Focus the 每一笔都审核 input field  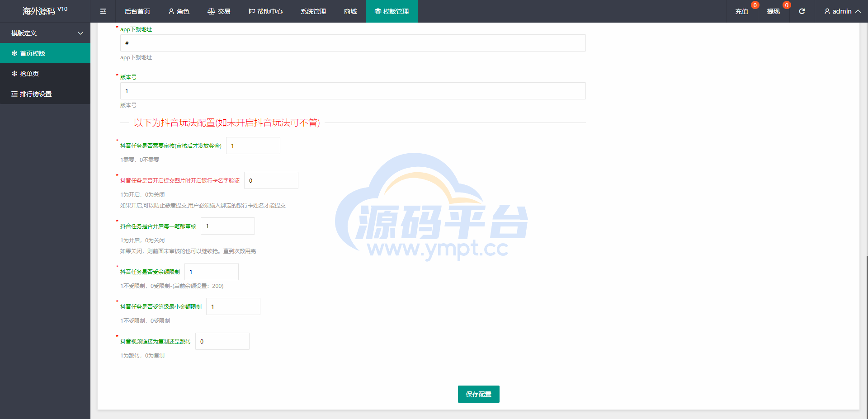[x=228, y=226]
